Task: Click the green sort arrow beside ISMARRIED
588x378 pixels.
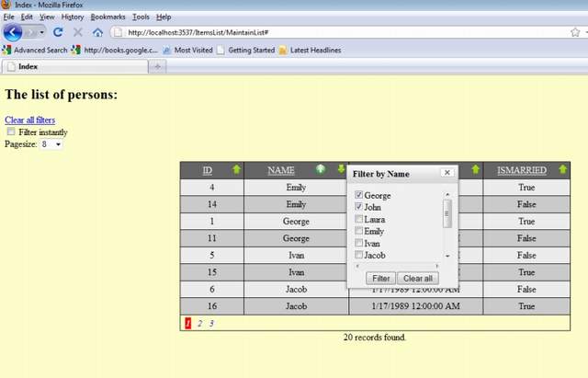Action: (x=562, y=170)
